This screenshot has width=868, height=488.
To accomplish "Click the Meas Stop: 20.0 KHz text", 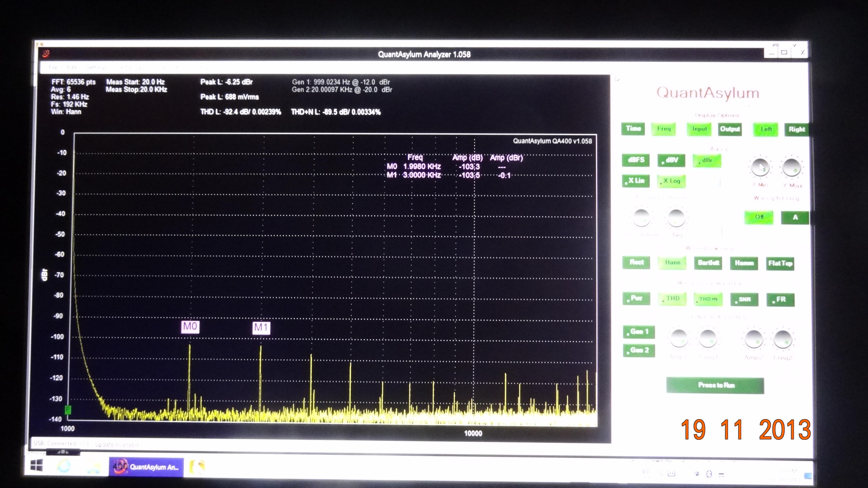I will (136, 89).
